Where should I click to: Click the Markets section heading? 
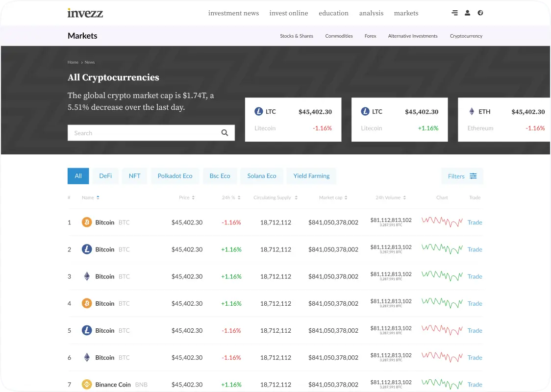pos(82,36)
